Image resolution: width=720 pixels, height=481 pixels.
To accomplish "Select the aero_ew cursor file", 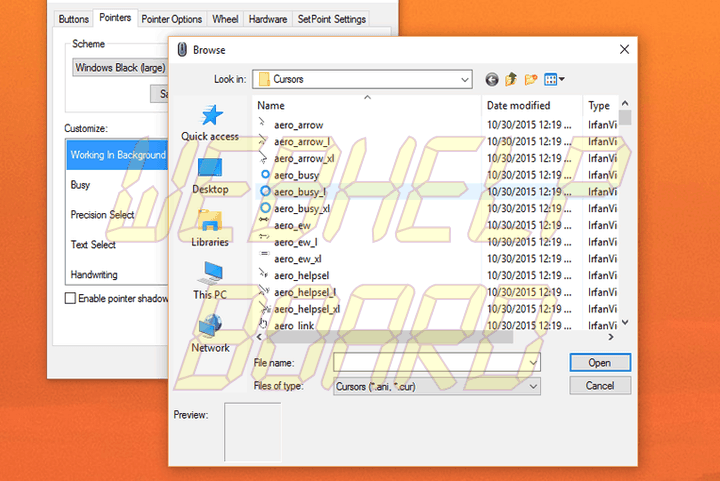I will pos(292,225).
